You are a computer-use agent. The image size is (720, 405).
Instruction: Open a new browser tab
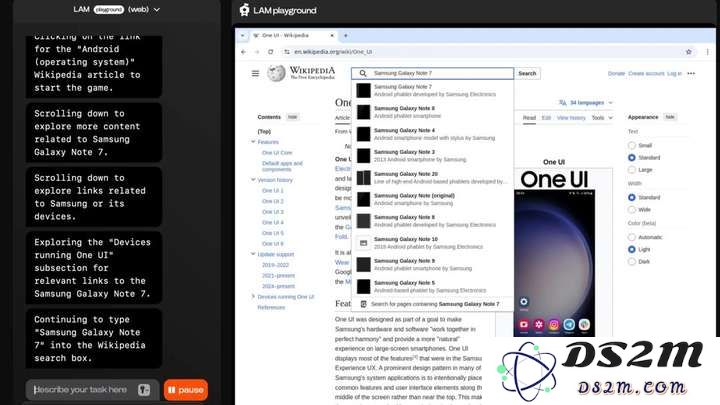tap(346, 35)
